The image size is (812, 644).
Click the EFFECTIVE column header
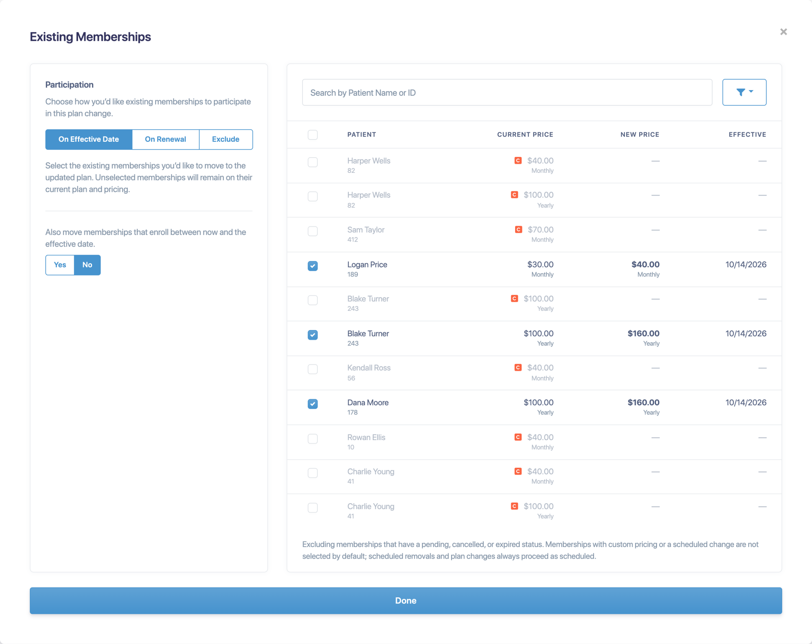pos(747,134)
